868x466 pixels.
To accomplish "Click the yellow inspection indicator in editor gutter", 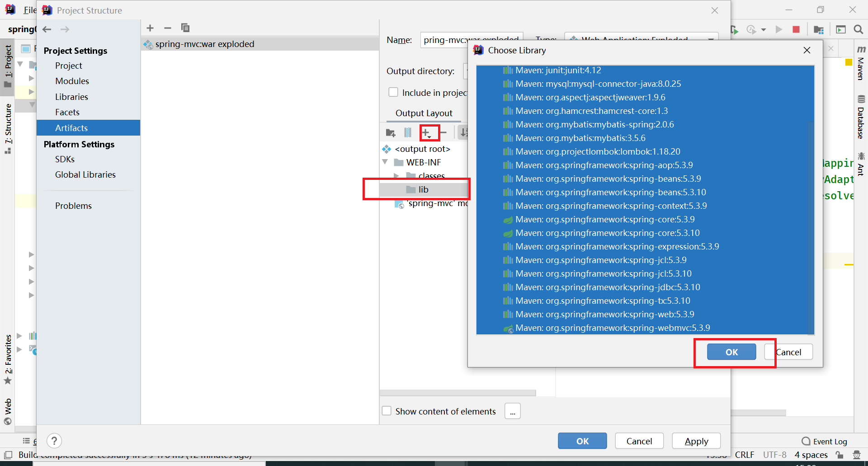I will pyautogui.click(x=849, y=62).
